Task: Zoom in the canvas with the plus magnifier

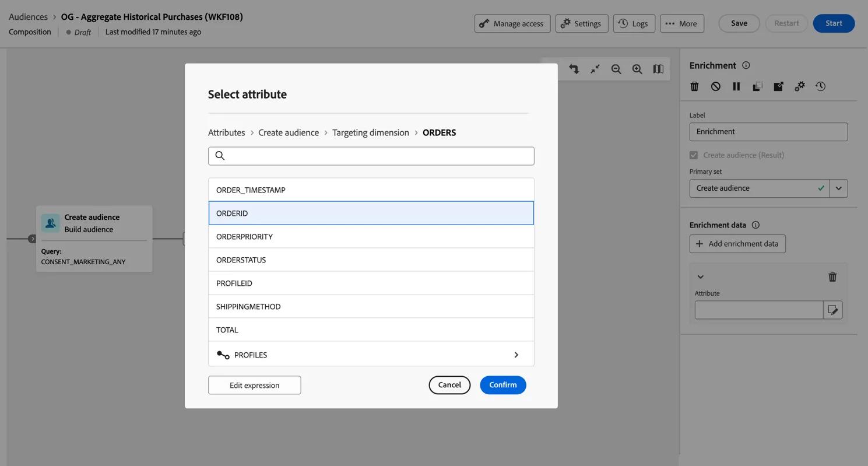Action: (637, 69)
